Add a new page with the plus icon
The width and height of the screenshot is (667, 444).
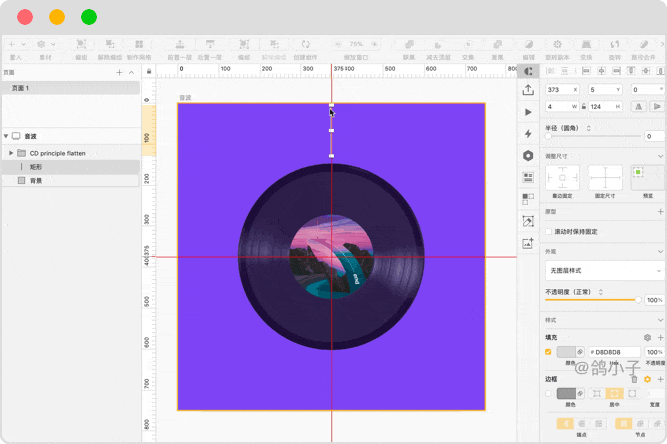pyautogui.click(x=119, y=72)
